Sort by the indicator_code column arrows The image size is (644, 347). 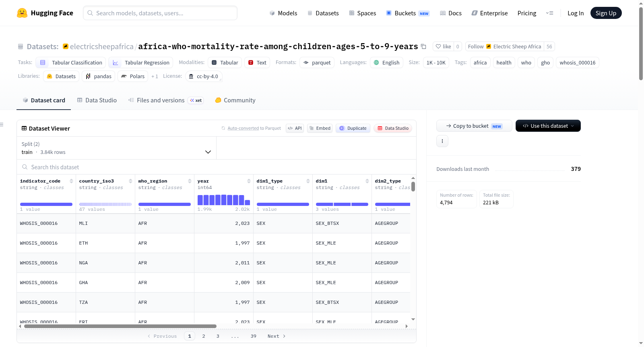click(71, 181)
